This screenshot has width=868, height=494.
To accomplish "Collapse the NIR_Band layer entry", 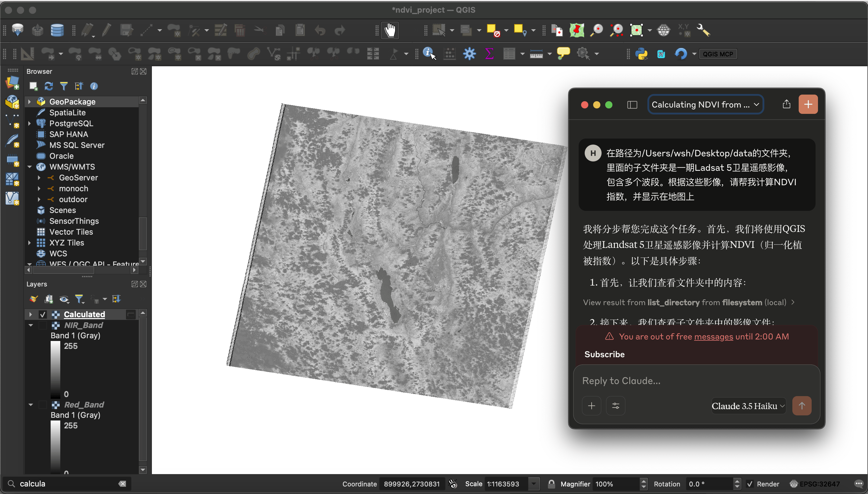I will pyautogui.click(x=30, y=325).
